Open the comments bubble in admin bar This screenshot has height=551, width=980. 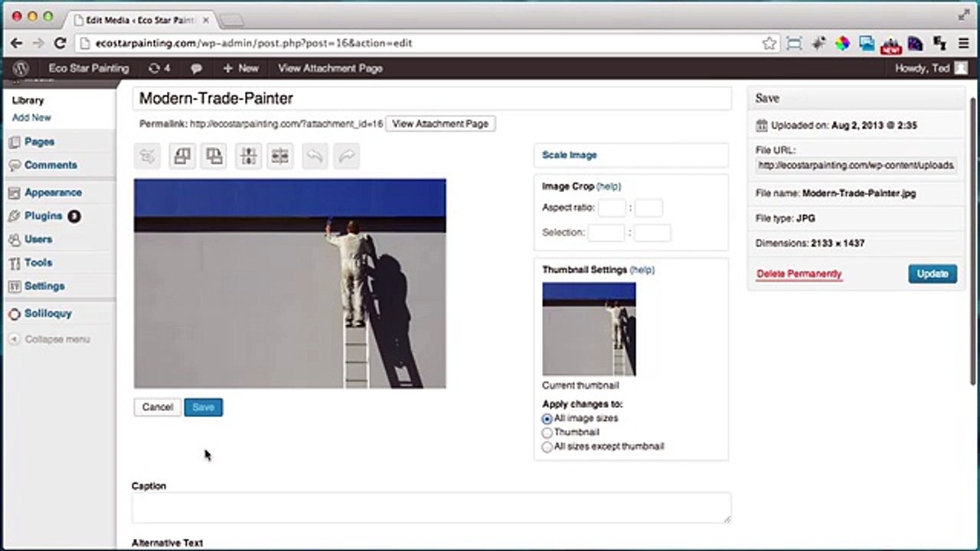pos(196,68)
